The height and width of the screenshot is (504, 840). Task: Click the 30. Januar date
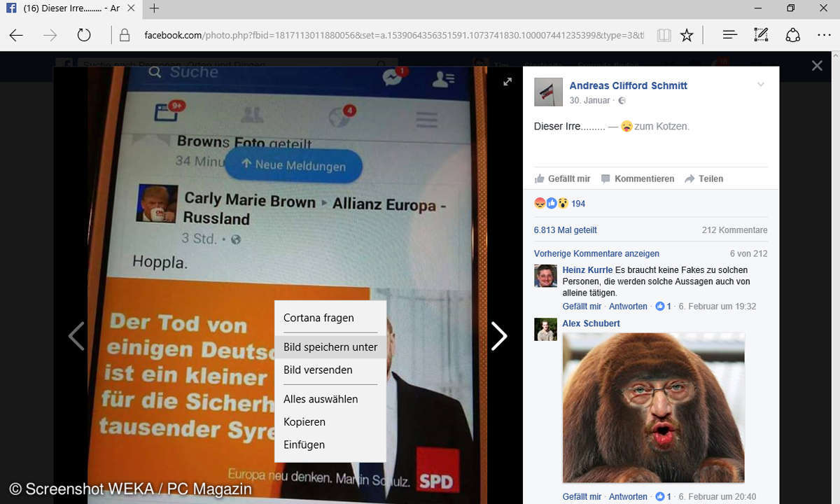coord(589,100)
